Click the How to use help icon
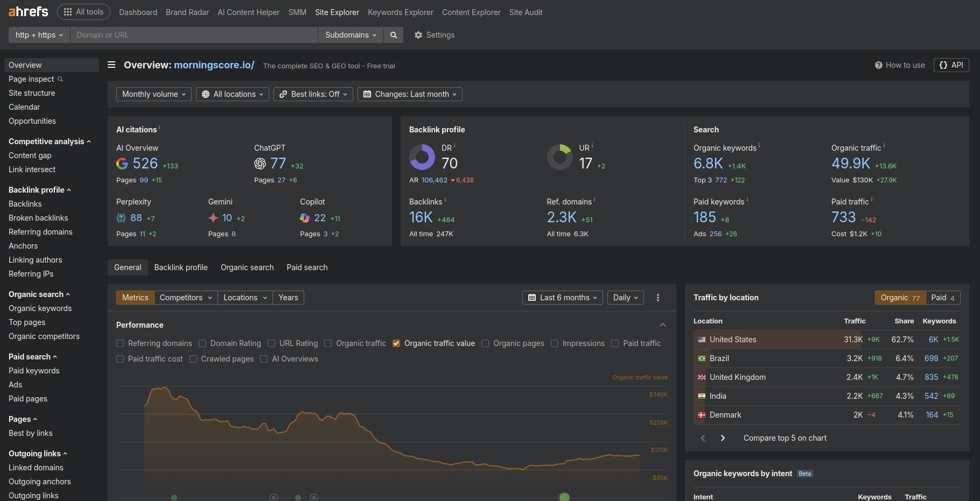The height and width of the screenshot is (501, 980). click(879, 65)
